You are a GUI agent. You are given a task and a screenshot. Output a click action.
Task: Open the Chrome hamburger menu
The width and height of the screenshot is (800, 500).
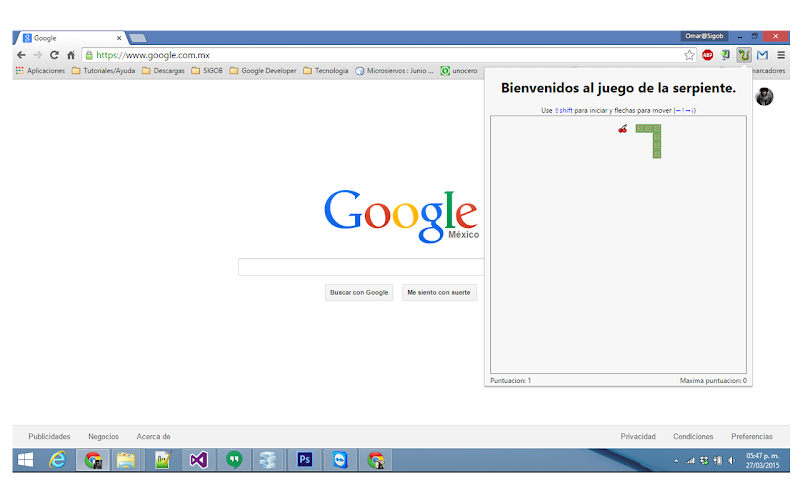[x=781, y=55]
